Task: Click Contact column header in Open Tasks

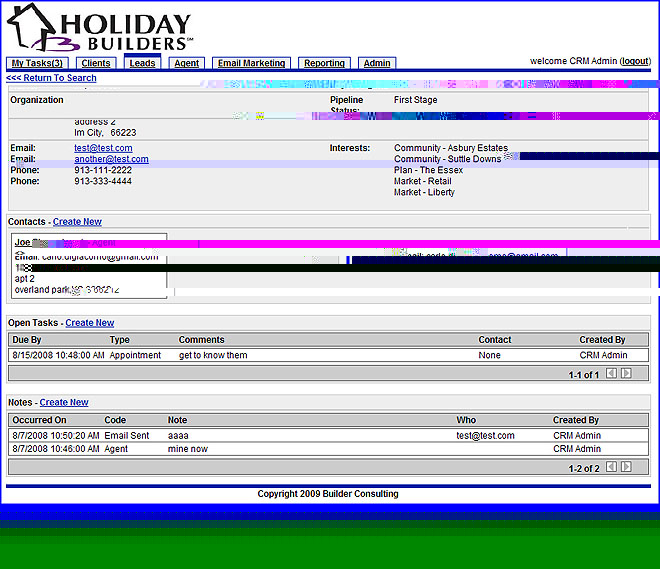Action: click(495, 340)
